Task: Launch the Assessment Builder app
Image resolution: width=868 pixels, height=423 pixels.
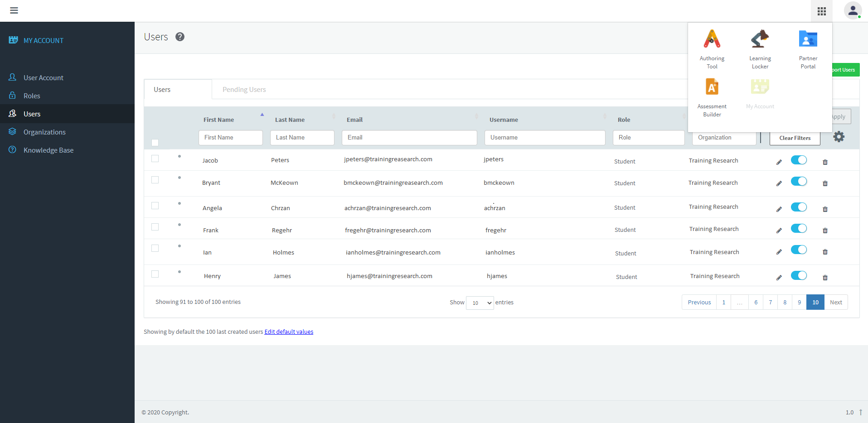Action: [x=712, y=98]
